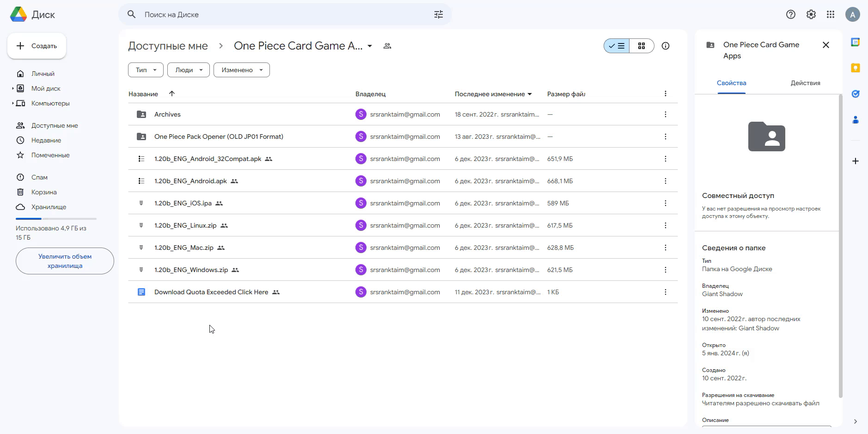Open the account avatar menu
Viewport: 868px width, 434px height.
pyautogui.click(x=852, y=14)
